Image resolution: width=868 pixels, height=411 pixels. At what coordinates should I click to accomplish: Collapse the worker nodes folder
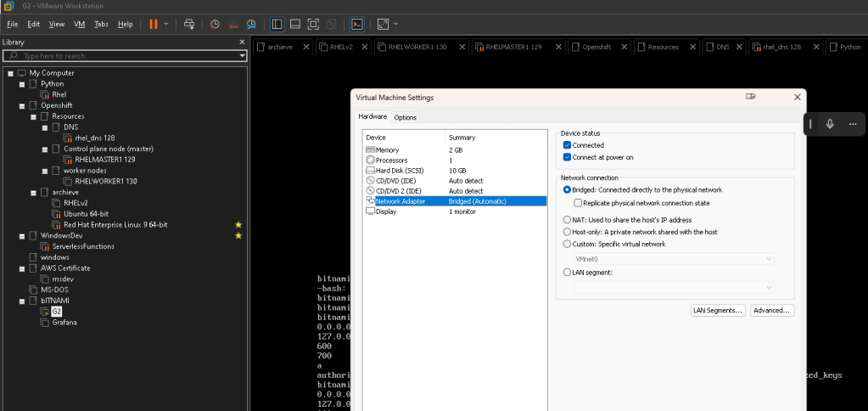(x=45, y=171)
